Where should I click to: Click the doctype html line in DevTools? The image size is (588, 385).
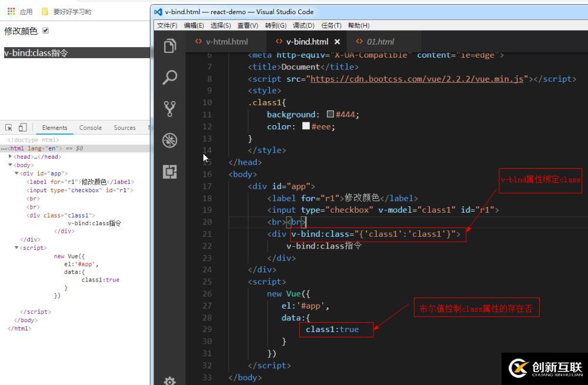[34, 140]
